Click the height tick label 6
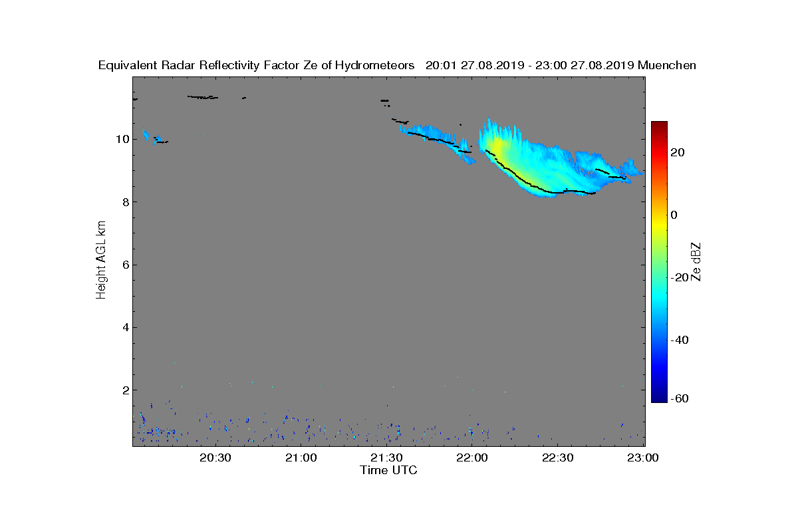 [x=125, y=265]
